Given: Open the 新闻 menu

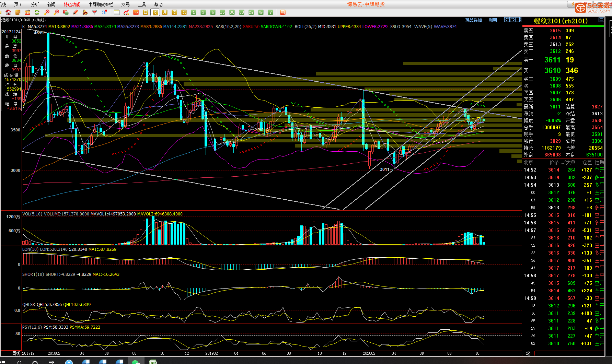Looking at the screenshot, I should click(x=51, y=4).
